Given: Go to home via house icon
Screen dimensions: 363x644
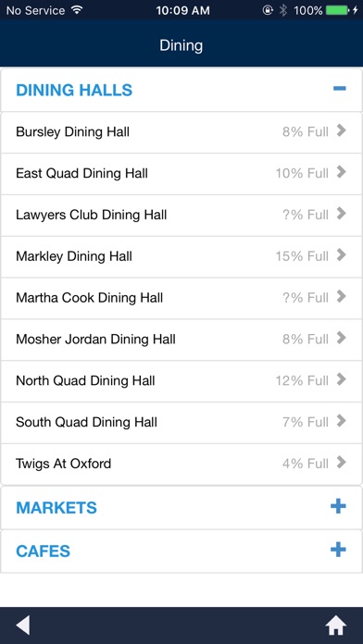Looking at the screenshot, I should (x=336, y=625).
